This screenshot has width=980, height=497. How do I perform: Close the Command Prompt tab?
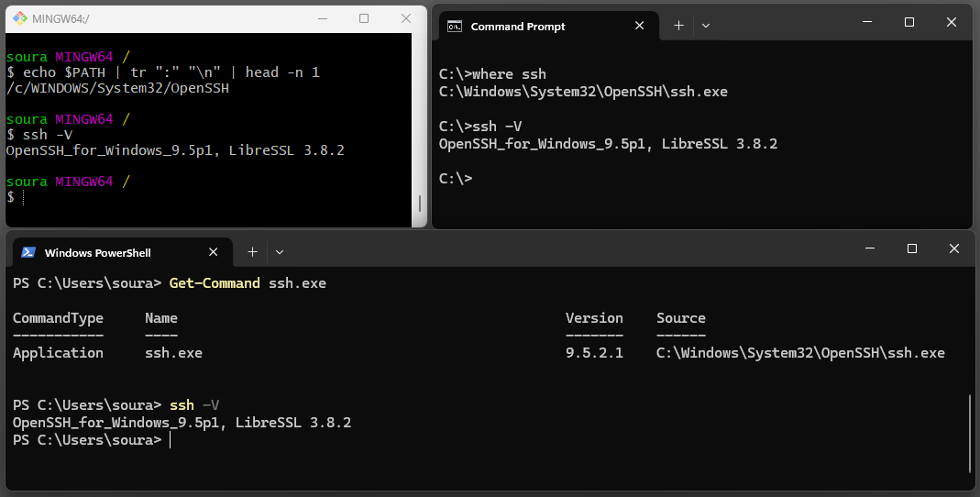(639, 26)
